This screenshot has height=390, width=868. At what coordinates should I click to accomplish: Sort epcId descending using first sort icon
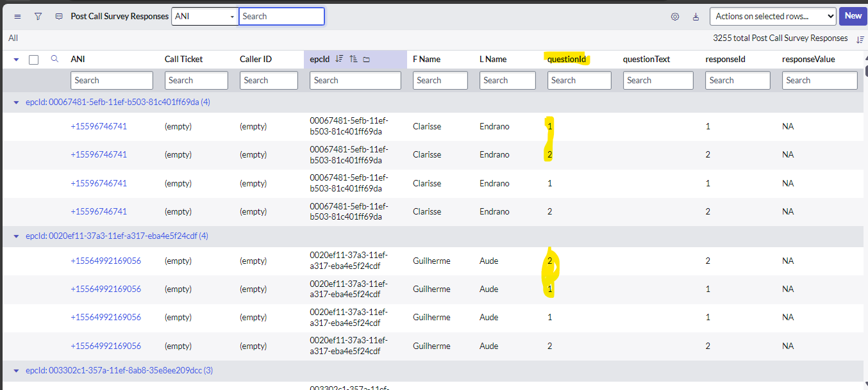(x=339, y=59)
